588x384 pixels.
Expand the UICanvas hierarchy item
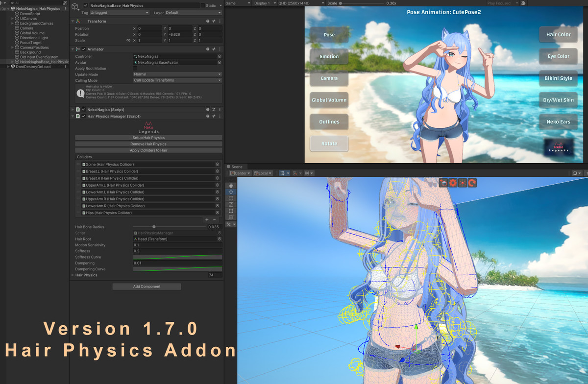click(12, 19)
